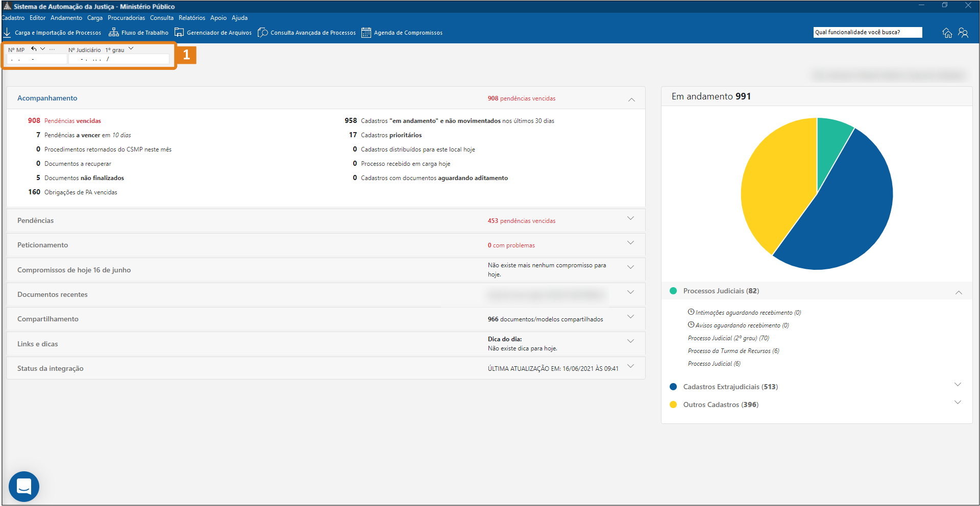980x506 pixels.
Task: Open the Agenda de Compromissos calendar
Action: point(366,33)
